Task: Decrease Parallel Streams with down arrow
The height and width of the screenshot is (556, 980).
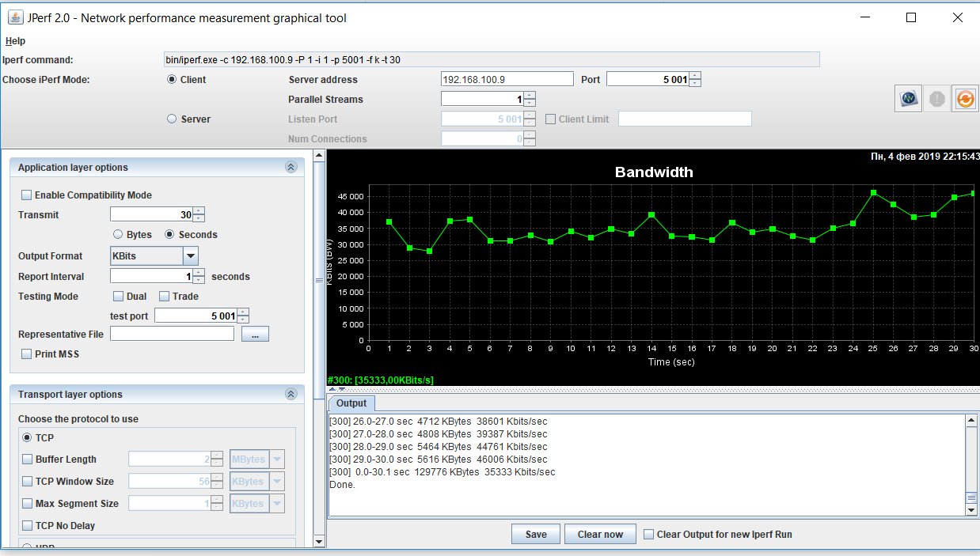Action: coord(530,103)
